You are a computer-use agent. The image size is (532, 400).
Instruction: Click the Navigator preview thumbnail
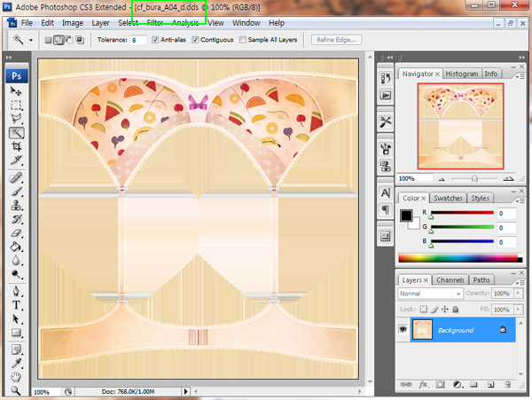(x=460, y=126)
